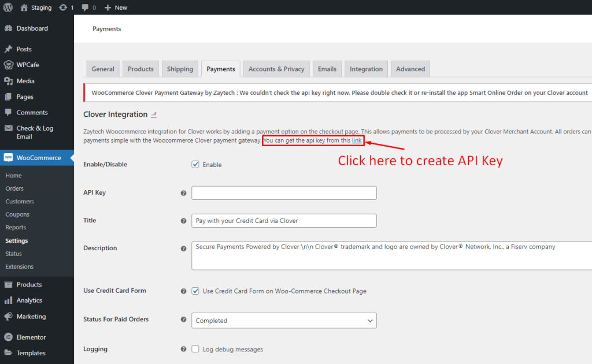Click the Media sidebar icon
The width and height of the screenshot is (592, 364).
pyautogui.click(x=8, y=81)
